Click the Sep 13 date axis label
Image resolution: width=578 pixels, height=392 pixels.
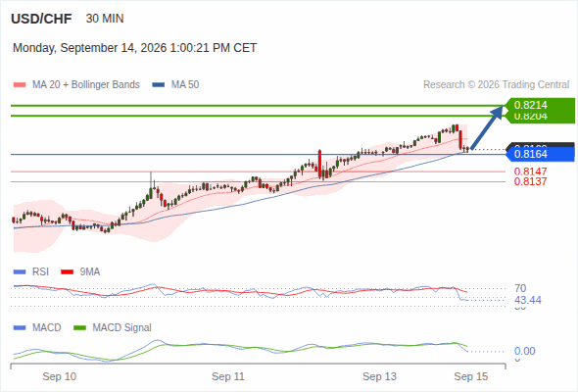click(380, 377)
